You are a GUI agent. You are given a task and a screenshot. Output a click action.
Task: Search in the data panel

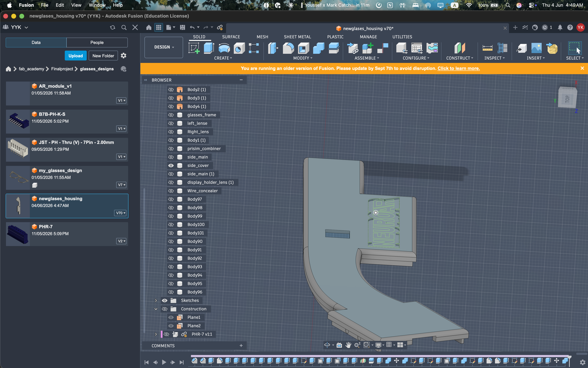(124, 27)
